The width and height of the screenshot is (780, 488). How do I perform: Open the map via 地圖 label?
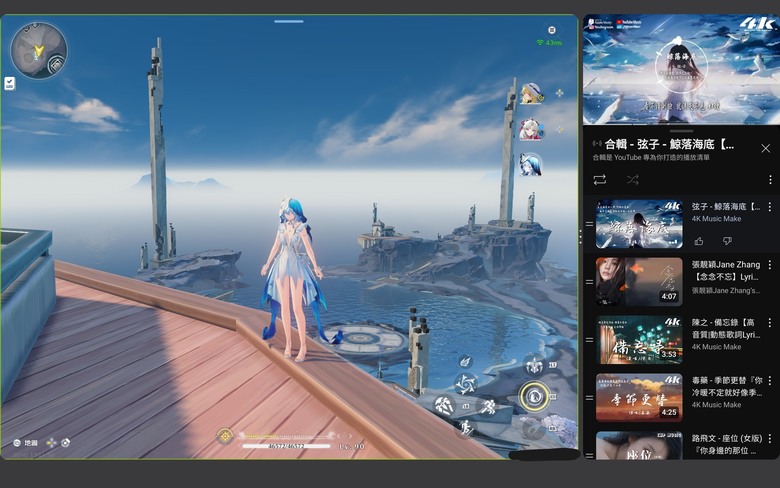pyautogui.click(x=31, y=442)
